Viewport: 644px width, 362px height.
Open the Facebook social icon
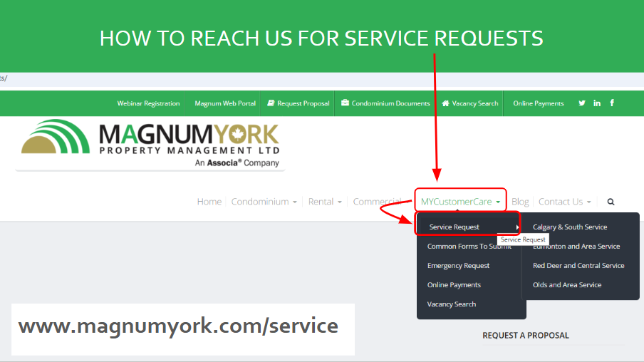[x=612, y=103]
